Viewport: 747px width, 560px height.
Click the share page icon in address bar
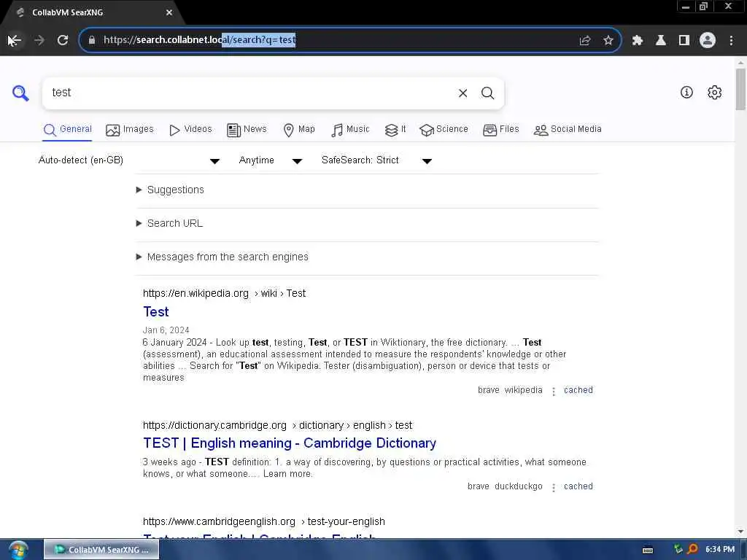point(585,41)
